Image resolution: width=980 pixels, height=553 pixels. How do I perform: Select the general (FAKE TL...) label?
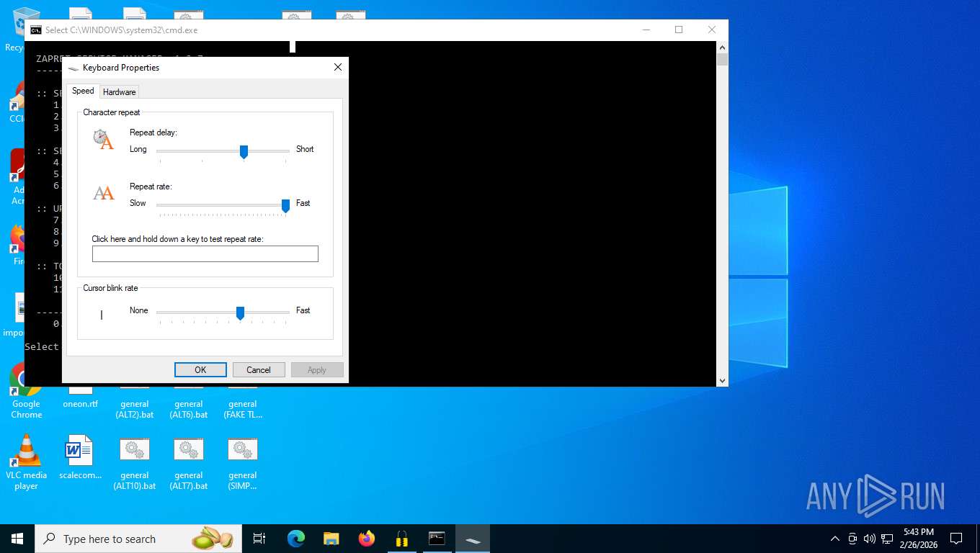pos(243,409)
